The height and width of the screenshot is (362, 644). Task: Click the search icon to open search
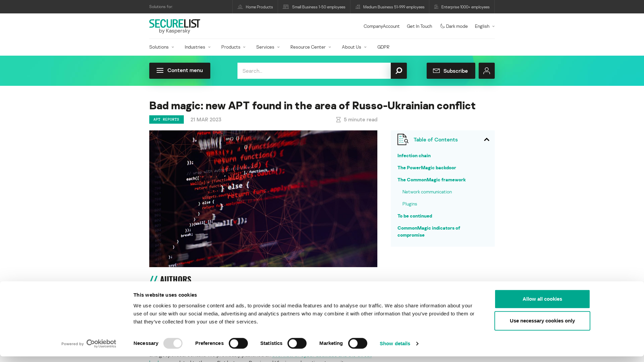[x=398, y=71]
